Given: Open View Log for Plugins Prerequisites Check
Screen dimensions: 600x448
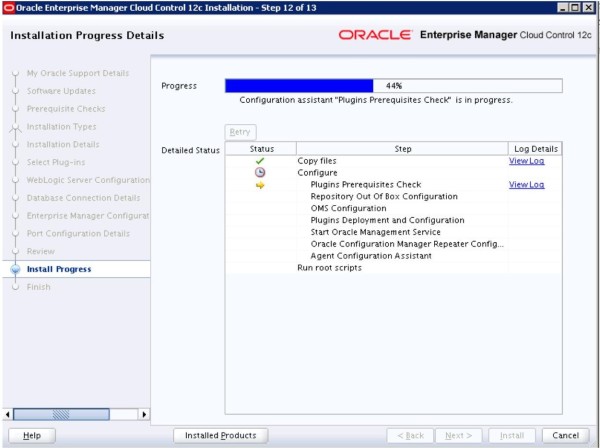Looking at the screenshot, I should tap(526, 185).
